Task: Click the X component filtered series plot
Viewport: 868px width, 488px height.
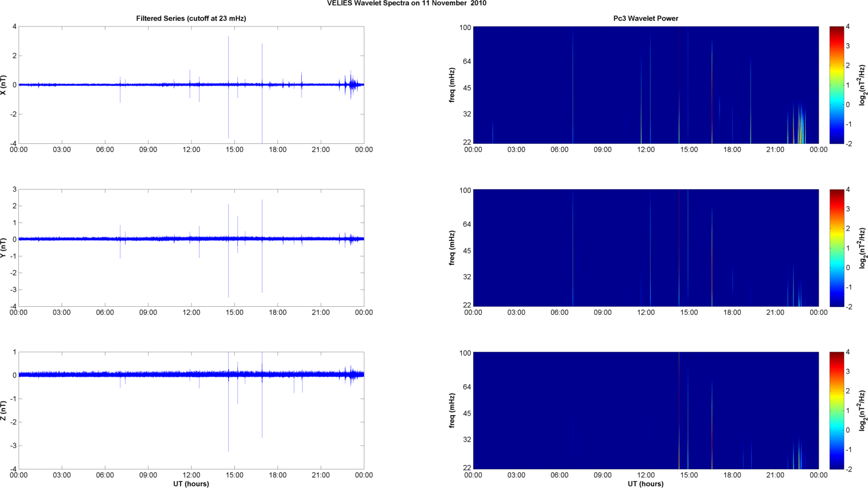Action: pos(191,85)
